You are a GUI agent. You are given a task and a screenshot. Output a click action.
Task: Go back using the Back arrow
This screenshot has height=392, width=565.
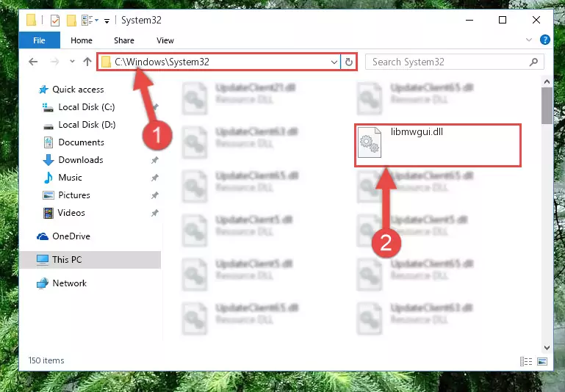click(33, 62)
